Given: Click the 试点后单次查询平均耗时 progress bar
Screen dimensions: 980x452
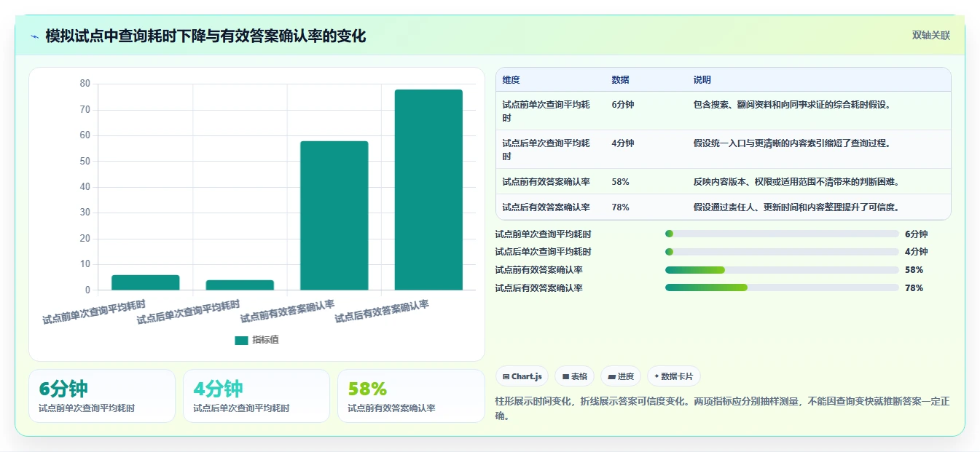Looking at the screenshot, I should (782, 252).
